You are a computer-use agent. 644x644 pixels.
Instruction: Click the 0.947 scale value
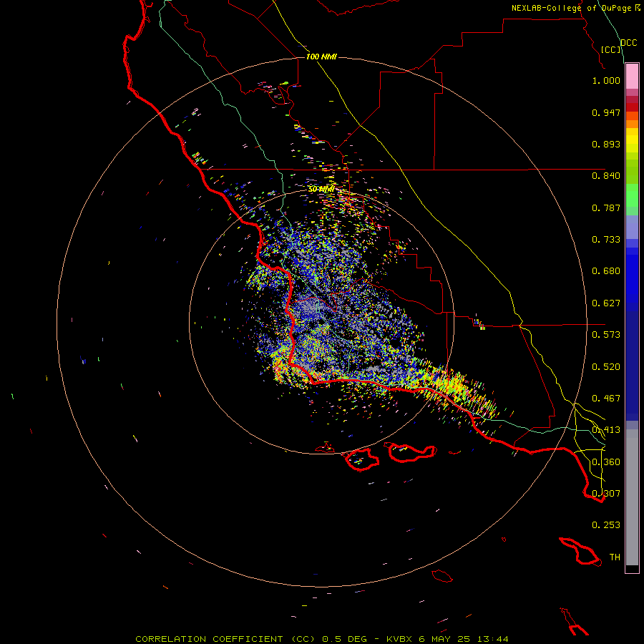[606, 112]
